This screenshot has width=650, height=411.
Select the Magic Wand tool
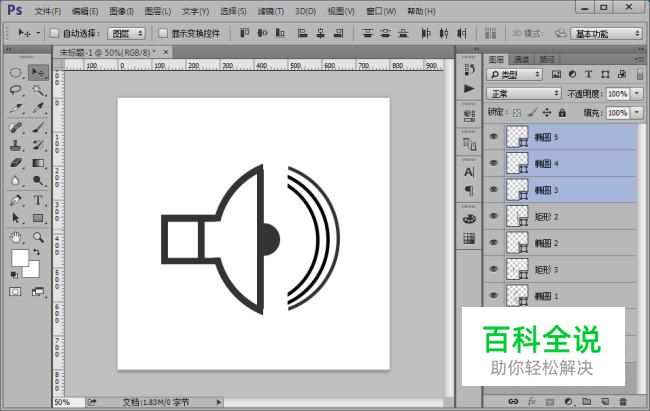click(x=38, y=90)
